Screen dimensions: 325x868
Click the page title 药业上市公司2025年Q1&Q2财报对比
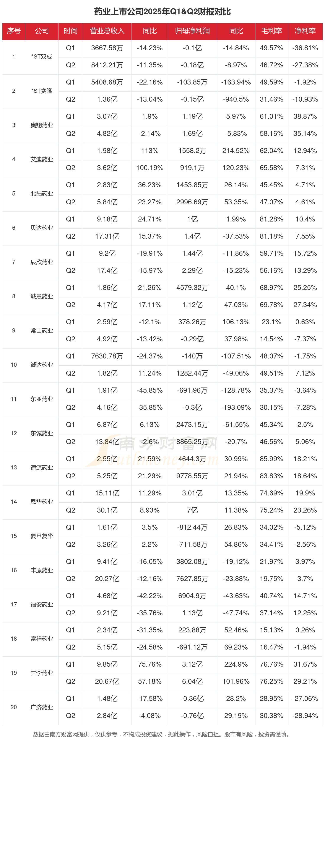click(x=162, y=12)
